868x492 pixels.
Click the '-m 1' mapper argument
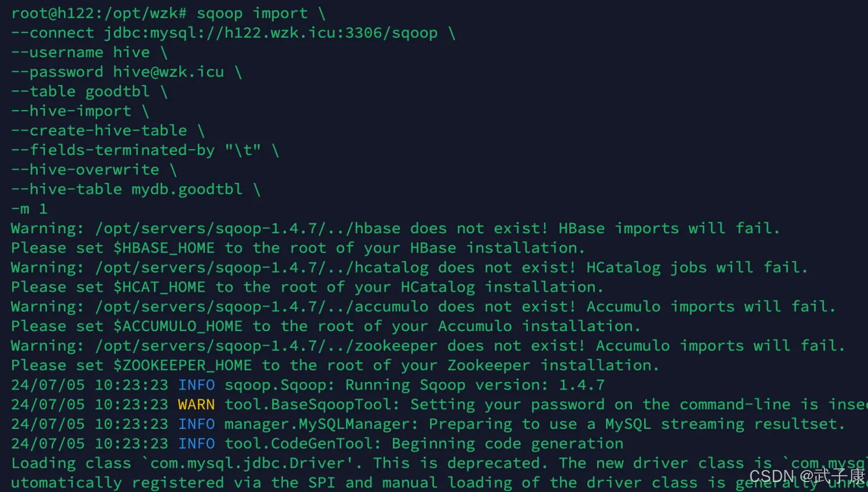tap(30, 209)
